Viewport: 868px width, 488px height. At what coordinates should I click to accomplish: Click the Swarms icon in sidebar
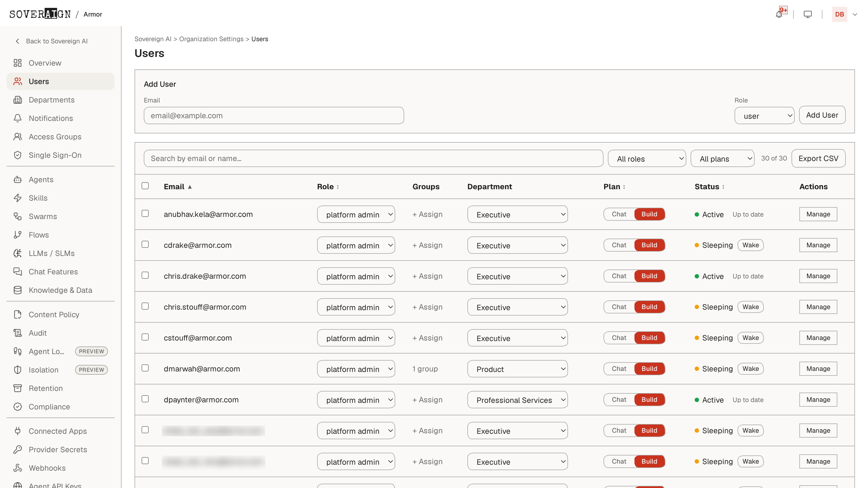(x=18, y=216)
